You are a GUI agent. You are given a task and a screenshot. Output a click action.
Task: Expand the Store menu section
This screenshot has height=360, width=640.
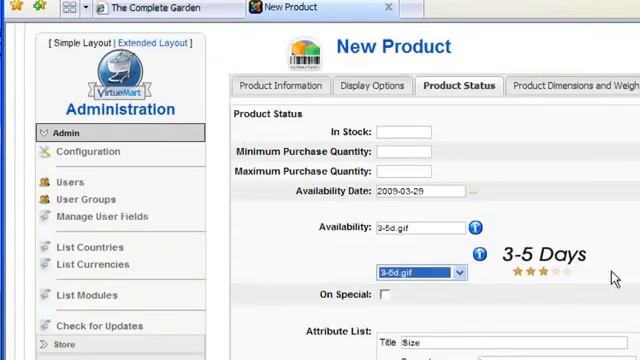point(120,344)
